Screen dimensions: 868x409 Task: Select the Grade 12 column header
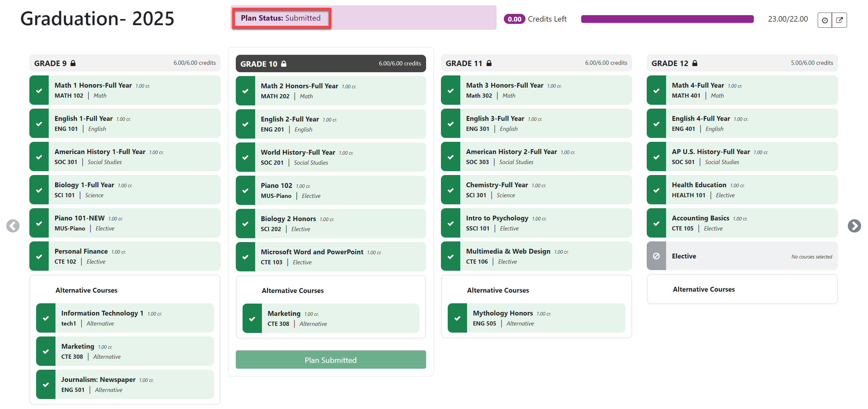click(742, 63)
